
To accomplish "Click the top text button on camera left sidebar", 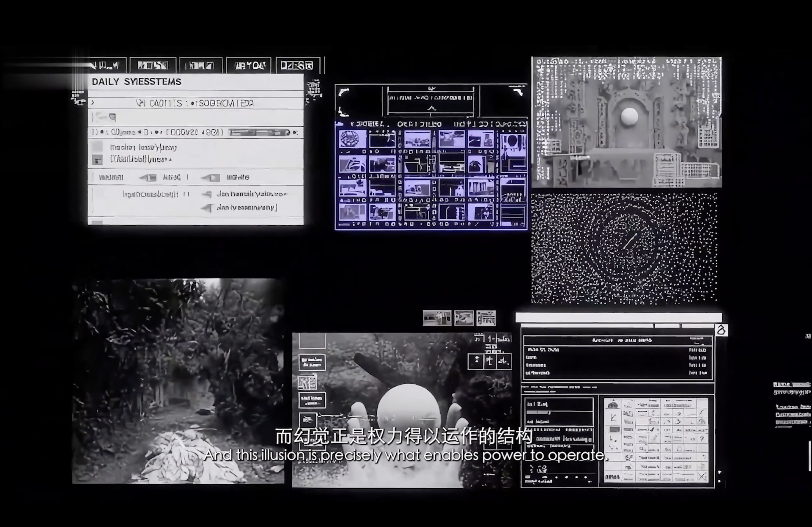I will [x=312, y=362].
